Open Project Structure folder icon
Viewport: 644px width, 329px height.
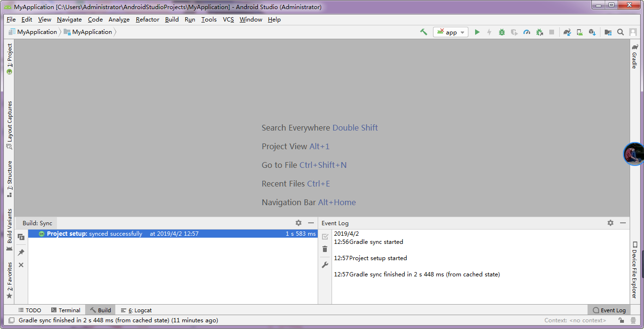608,32
